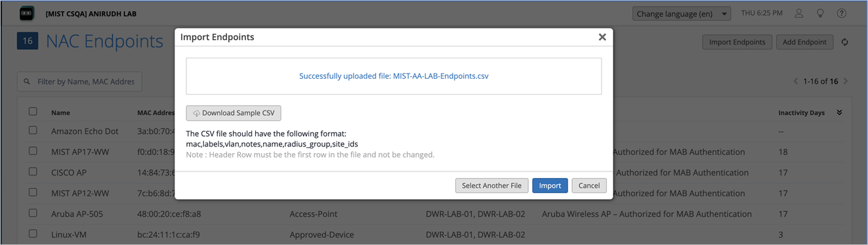Click the Approved-Device label cell
This screenshot has width=868, height=245.
click(x=321, y=234)
